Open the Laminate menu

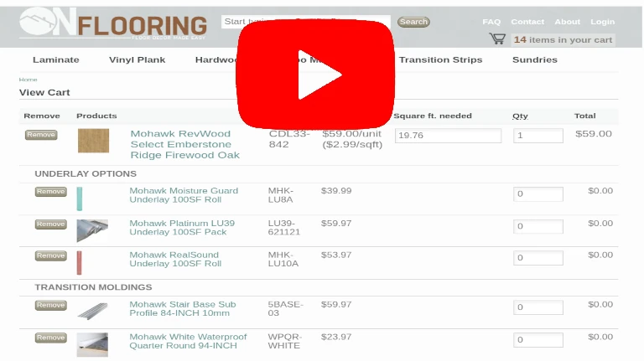click(x=56, y=60)
